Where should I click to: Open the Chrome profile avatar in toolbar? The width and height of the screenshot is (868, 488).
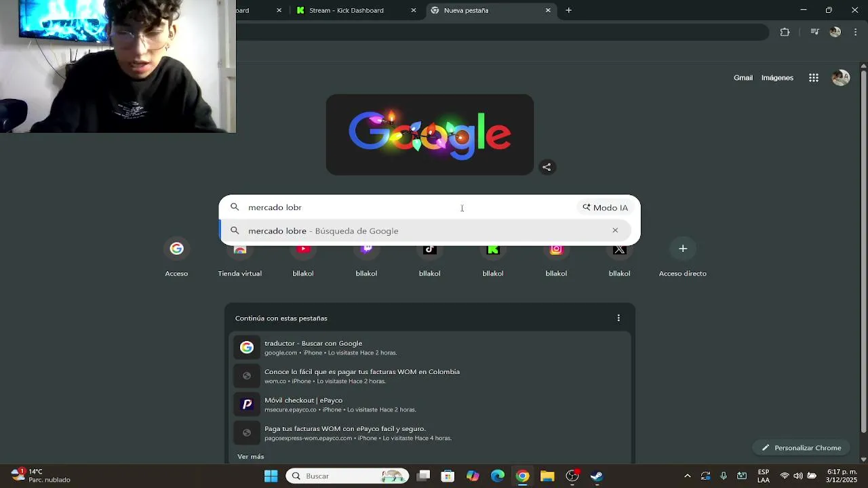click(835, 32)
